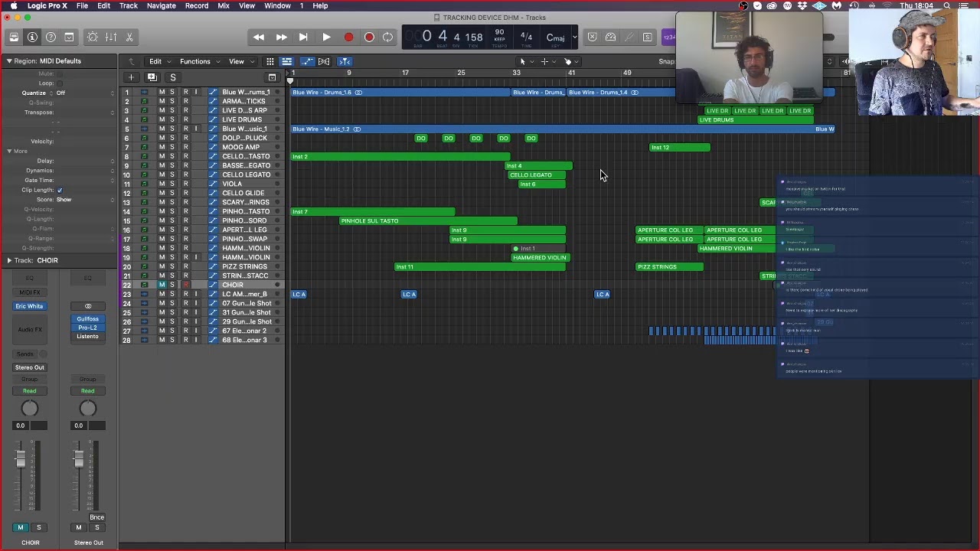This screenshot has height=551, width=980.
Task: Open the Window menu
Action: tap(277, 5)
